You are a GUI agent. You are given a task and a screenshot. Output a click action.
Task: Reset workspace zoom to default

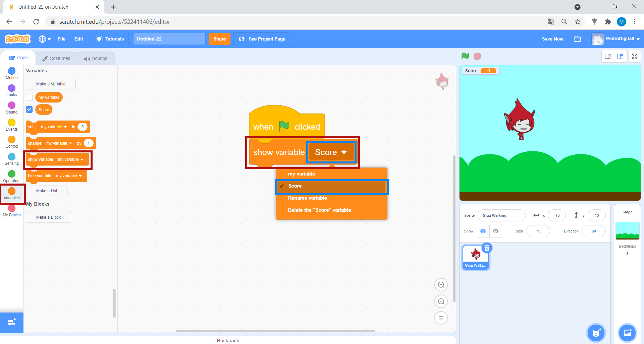pyautogui.click(x=441, y=318)
